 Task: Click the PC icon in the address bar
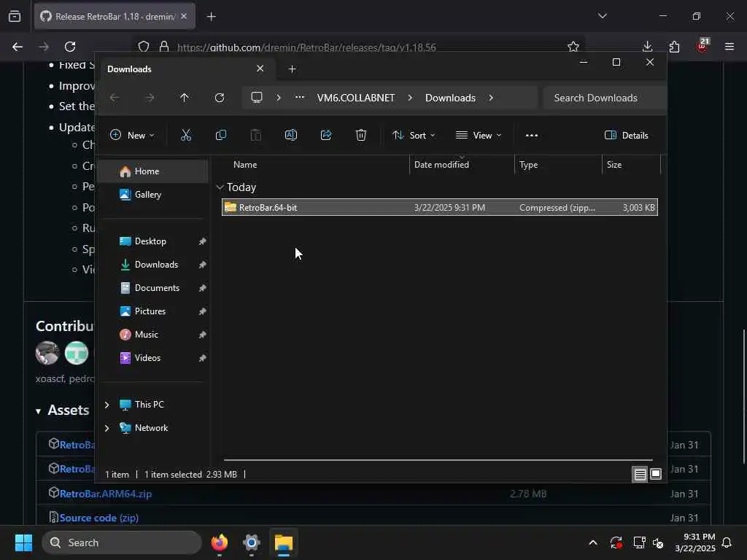257,98
